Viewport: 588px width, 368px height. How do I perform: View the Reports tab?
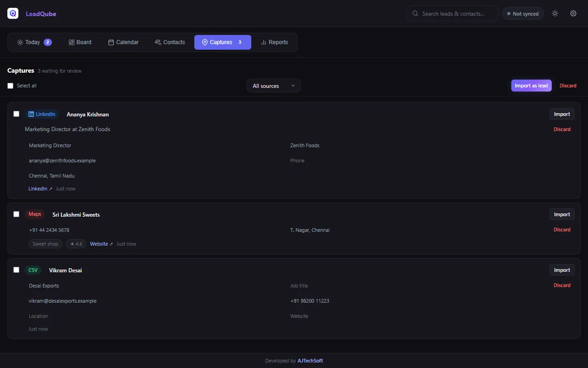click(x=274, y=42)
